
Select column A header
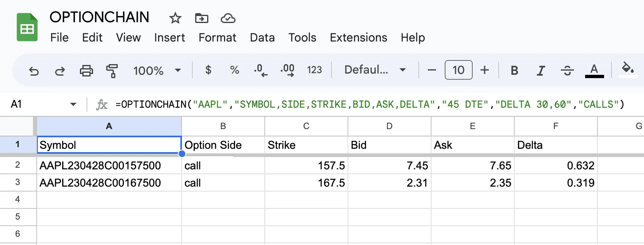[109, 126]
